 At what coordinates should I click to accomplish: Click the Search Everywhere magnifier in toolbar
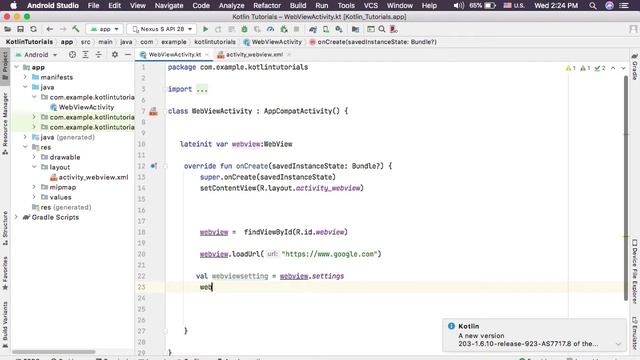[x=382, y=29]
